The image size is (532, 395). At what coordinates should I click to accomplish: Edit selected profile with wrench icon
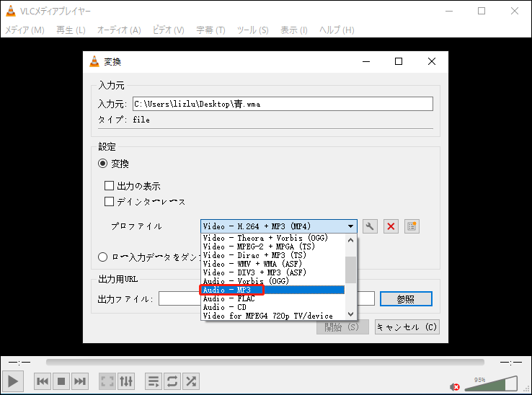tap(370, 226)
